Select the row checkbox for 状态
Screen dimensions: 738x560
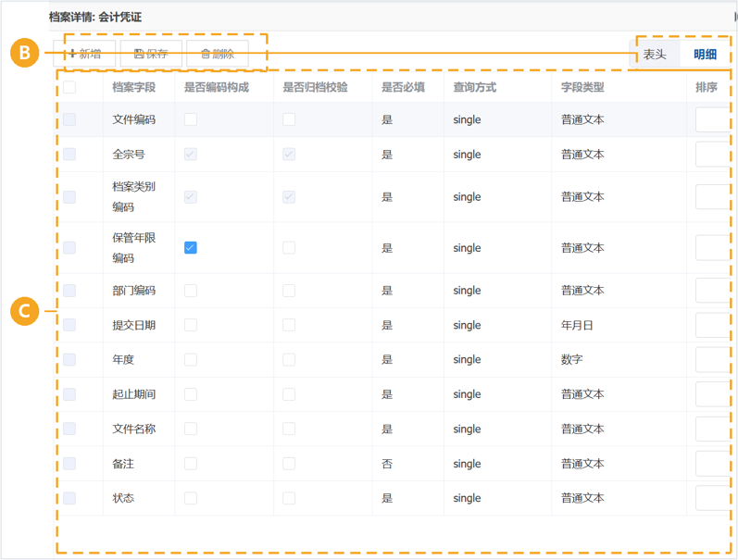[x=69, y=498]
